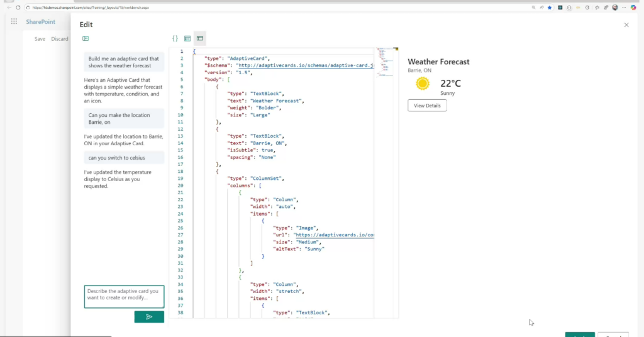Select the preview-only layout icon

200,39
